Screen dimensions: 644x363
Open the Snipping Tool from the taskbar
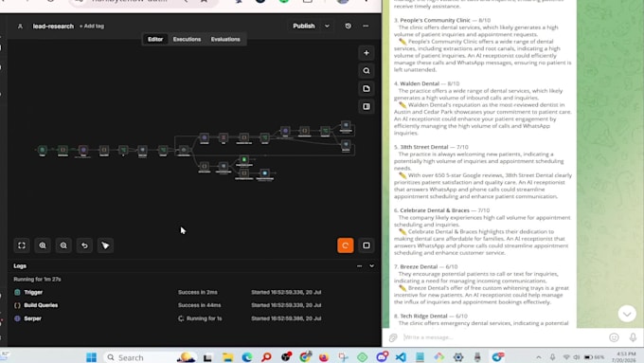tap(343, 357)
